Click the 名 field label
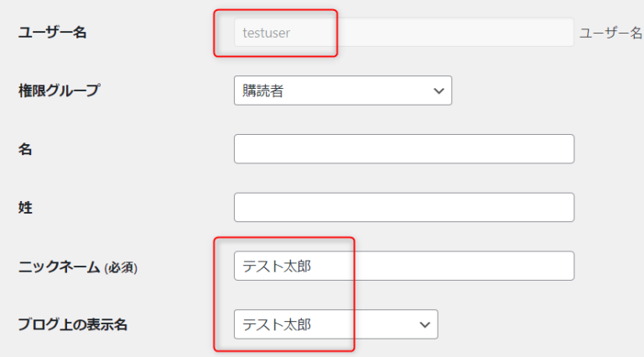Viewport: 644px width, 357px height. click(x=25, y=149)
